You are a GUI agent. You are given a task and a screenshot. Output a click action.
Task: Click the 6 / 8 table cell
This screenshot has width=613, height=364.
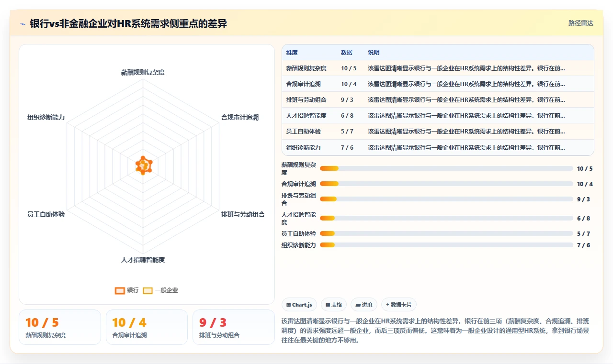click(347, 116)
